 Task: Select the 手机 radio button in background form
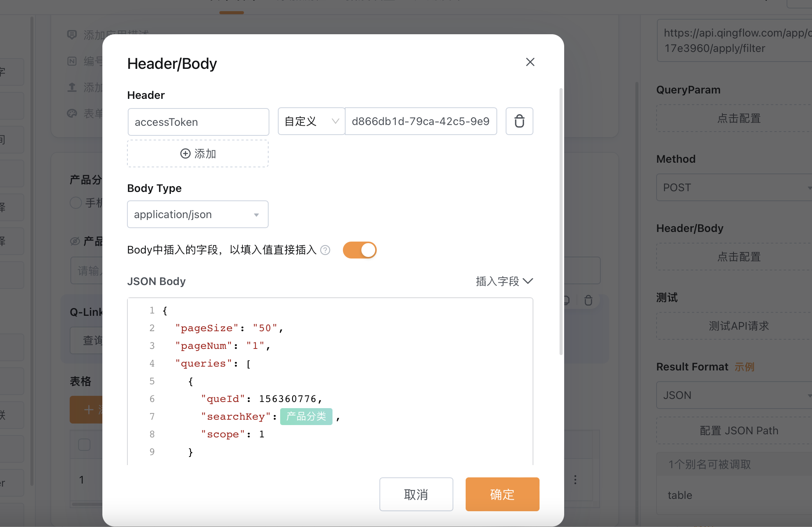click(76, 203)
